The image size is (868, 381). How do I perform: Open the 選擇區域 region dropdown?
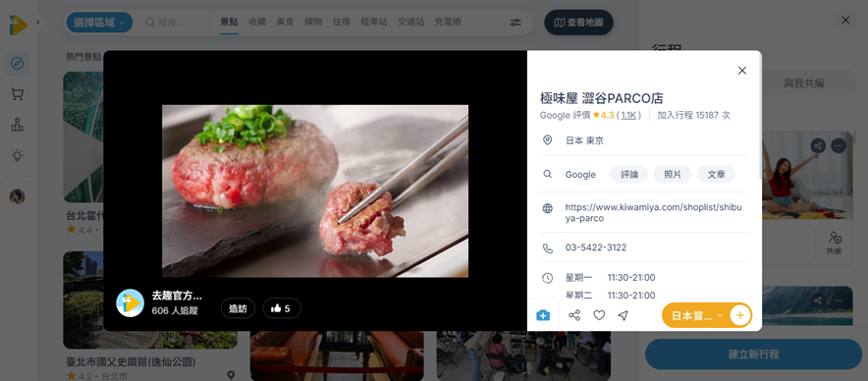coord(99,23)
